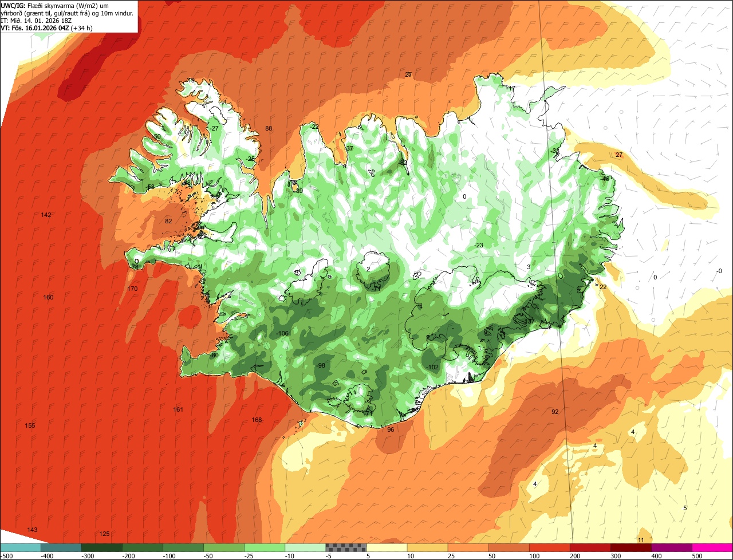Click the value '88' north of Iceland
This screenshot has width=733, height=560.
(x=269, y=129)
